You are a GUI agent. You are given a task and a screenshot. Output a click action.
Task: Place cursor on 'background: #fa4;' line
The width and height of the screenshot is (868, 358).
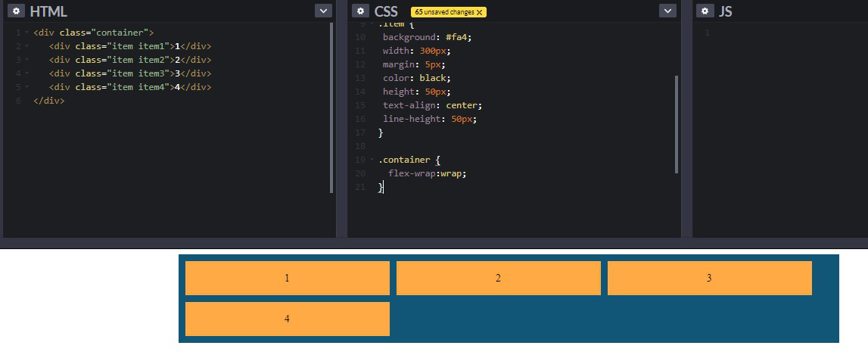tap(428, 37)
